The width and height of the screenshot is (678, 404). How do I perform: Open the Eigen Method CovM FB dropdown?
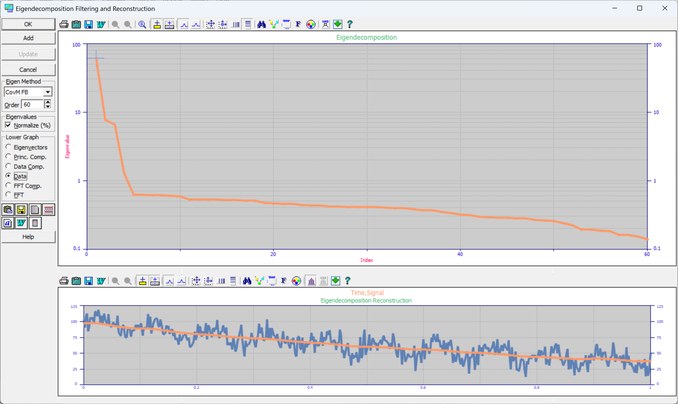[28, 92]
